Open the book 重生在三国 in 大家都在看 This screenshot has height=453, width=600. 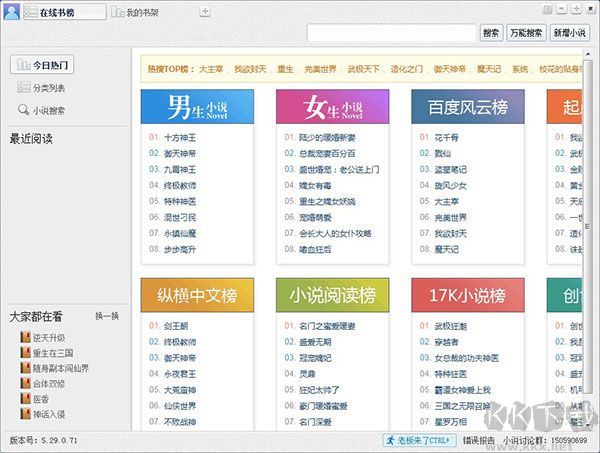click(x=47, y=353)
